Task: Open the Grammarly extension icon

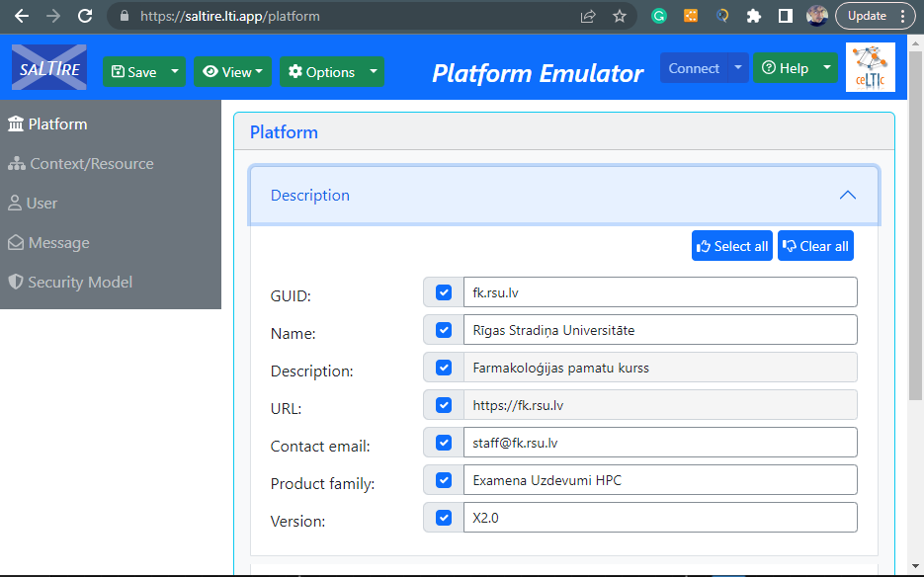Action: click(659, 16)
